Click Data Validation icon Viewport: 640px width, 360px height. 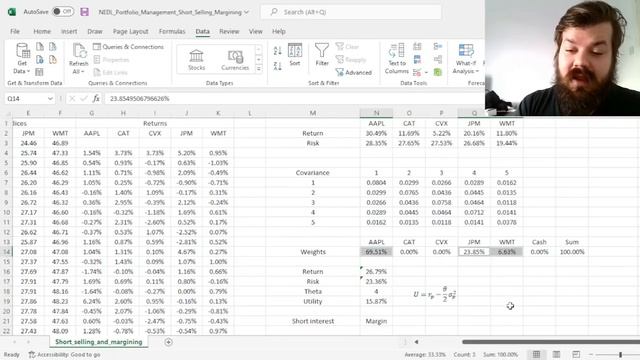[x=417, y=72]
